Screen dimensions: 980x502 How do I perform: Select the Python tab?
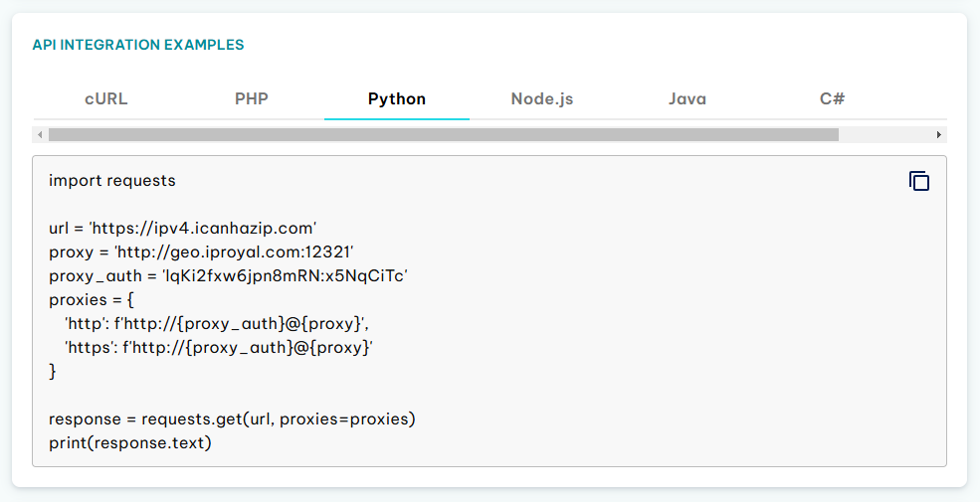pyautogui.click(x=397, y=98)
